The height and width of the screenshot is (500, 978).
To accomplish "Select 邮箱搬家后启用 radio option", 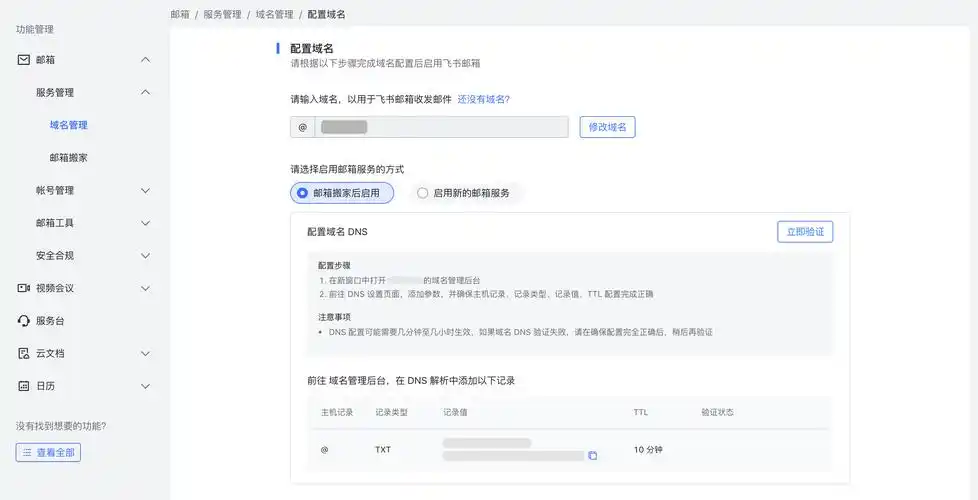I will pos(342,193).
